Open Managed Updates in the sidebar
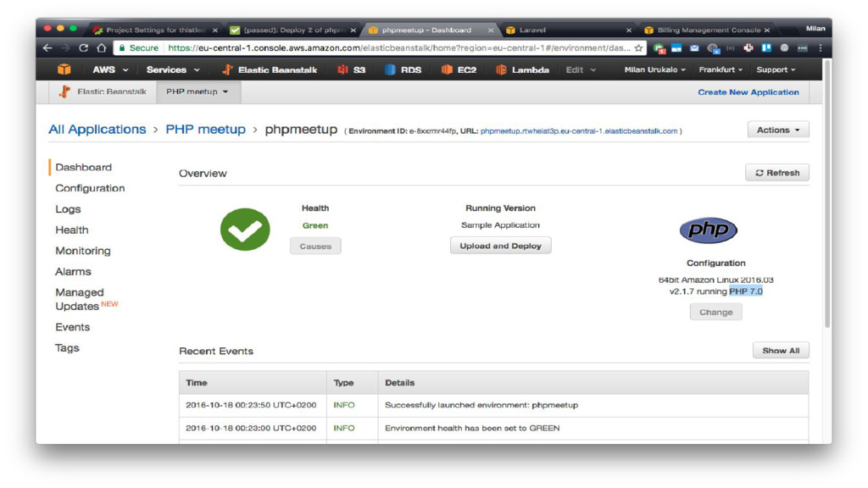Image resolution: width=868 pixels, height=488 pixels. pyautogui.click(x=86, y=299)
